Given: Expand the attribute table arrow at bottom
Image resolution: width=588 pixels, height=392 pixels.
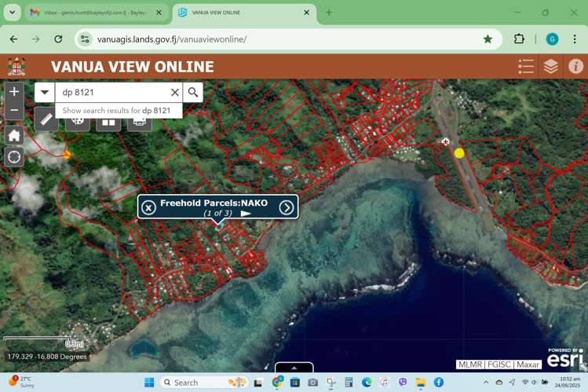Looking at the screenshot, I should click(294, 367).
